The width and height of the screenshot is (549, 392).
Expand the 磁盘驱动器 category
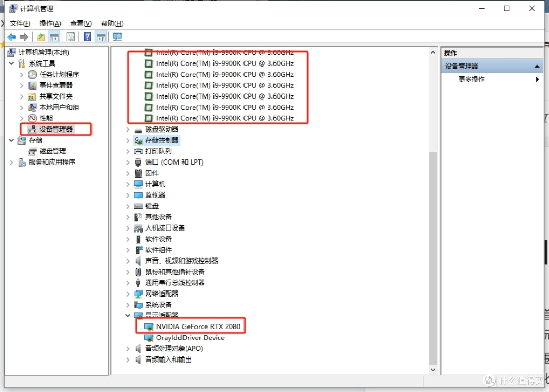click(128, 129)
